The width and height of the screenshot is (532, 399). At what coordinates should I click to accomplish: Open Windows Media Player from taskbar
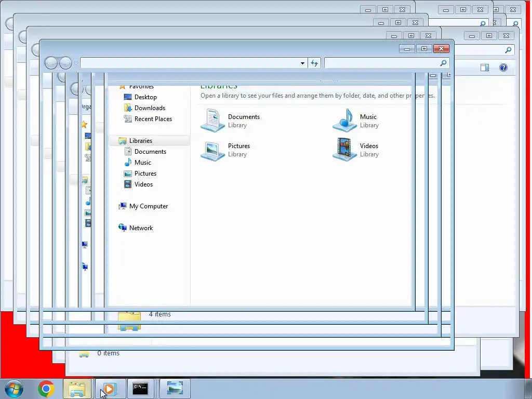tap(110, 389)
